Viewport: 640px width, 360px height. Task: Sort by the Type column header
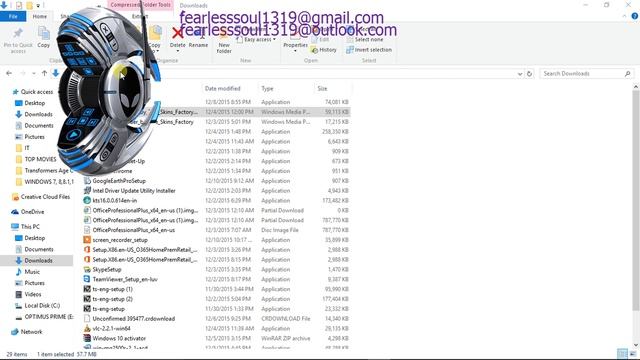(267, 89)
